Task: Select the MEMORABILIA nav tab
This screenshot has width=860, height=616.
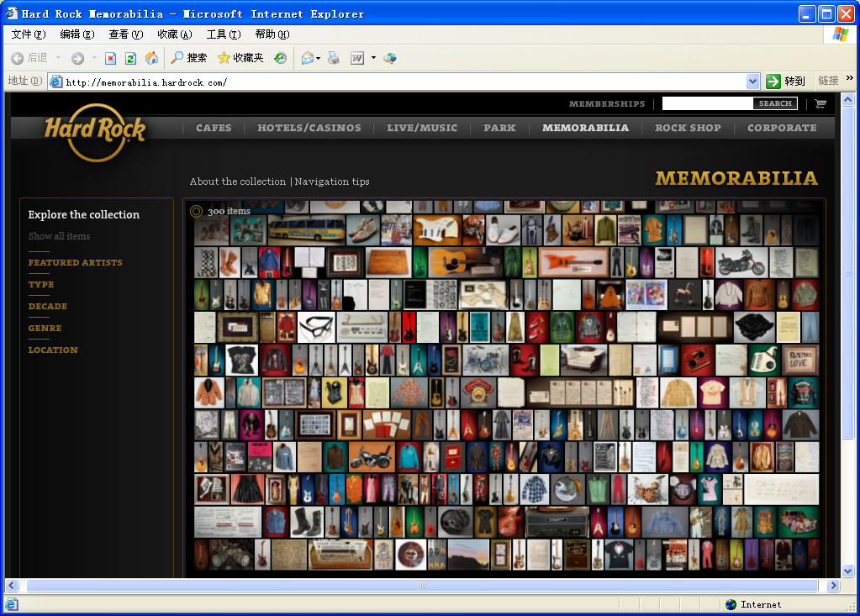Action: click(x=586, y=128)
